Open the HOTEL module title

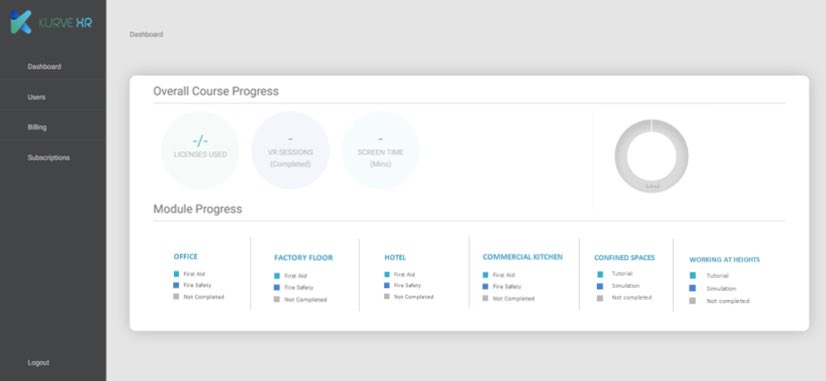pos(395,258)
